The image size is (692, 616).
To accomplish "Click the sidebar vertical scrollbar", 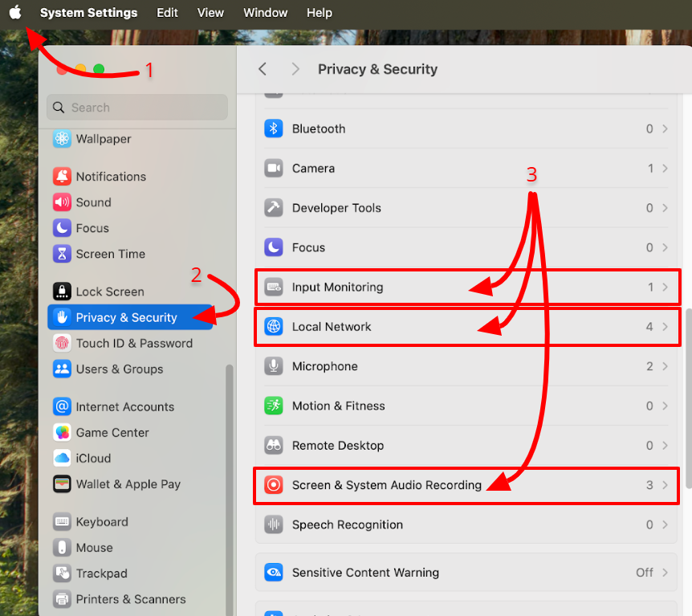I will point(229,488).
